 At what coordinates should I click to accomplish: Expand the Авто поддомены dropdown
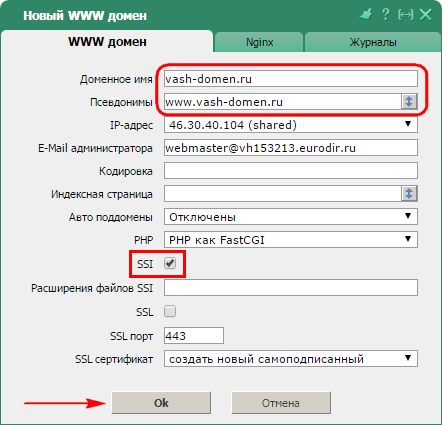pos(291,217)
